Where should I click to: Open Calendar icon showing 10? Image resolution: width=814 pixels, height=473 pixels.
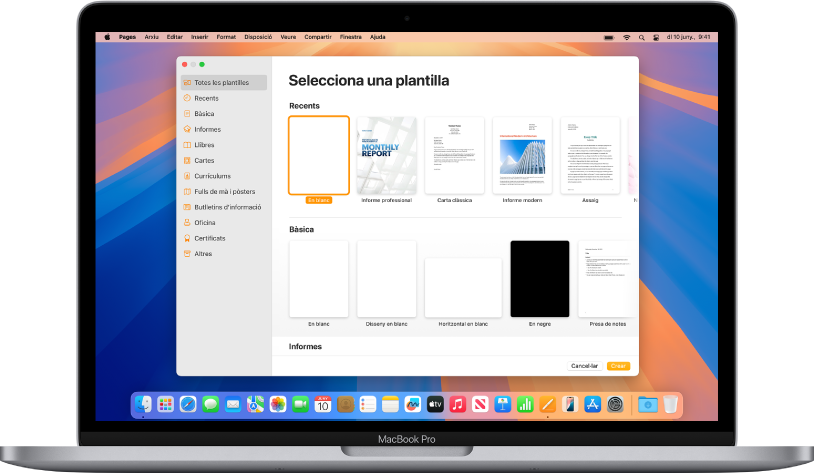[322, 404]
